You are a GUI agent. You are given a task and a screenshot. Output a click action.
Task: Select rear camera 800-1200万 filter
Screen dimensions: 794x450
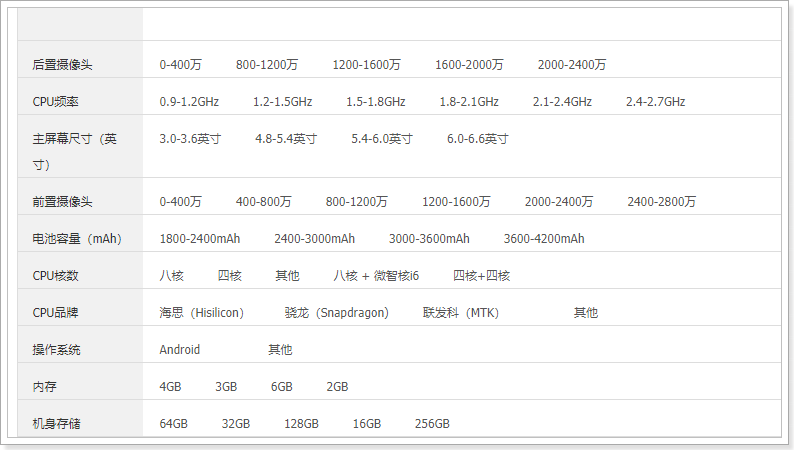tap(267, 65)
